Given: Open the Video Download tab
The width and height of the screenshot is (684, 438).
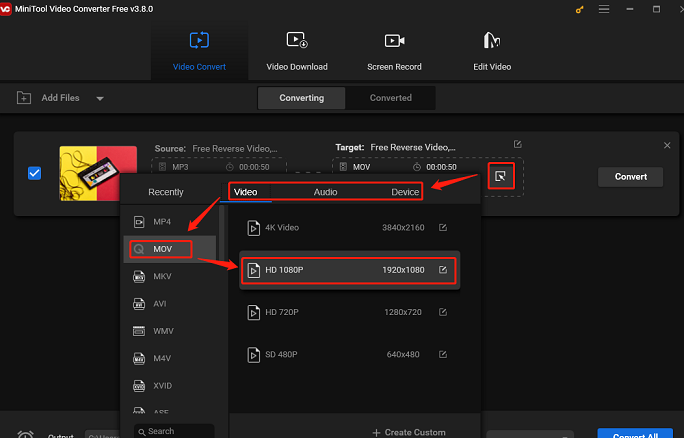Looking at the screenshot, I should (x=297, y=51).
